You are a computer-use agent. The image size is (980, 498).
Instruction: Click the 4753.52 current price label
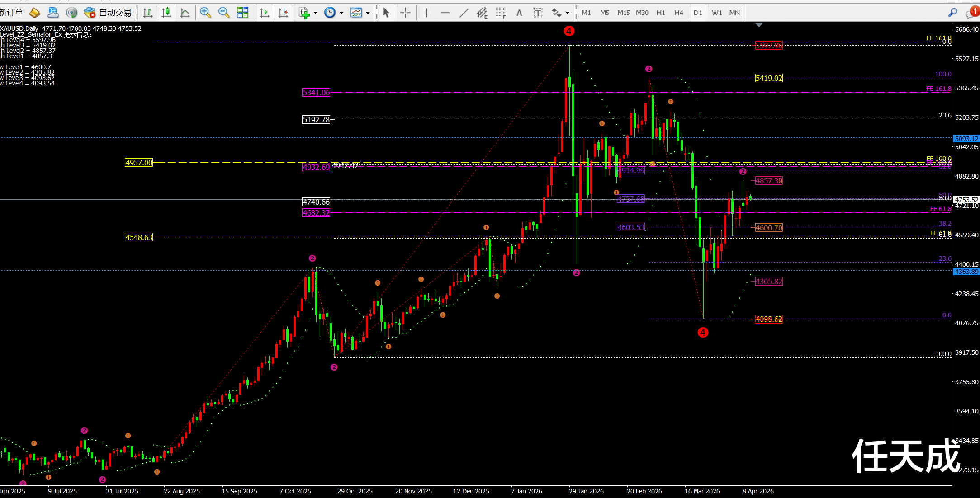pyautogui.click(x=966, y=200)
